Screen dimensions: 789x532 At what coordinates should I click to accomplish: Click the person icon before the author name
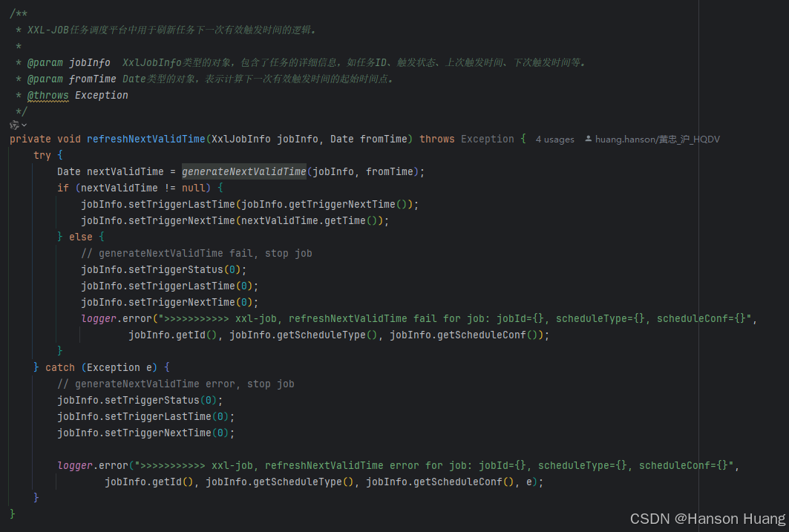589,139
